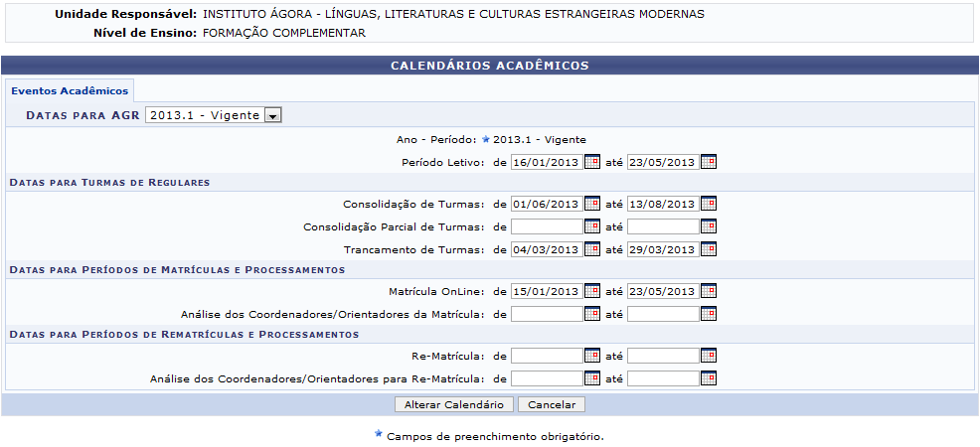This screenshot has height=447, width=980.
Task: Open calendar for Análise da Matrícula start date
Action: click(x=591, y=314)
